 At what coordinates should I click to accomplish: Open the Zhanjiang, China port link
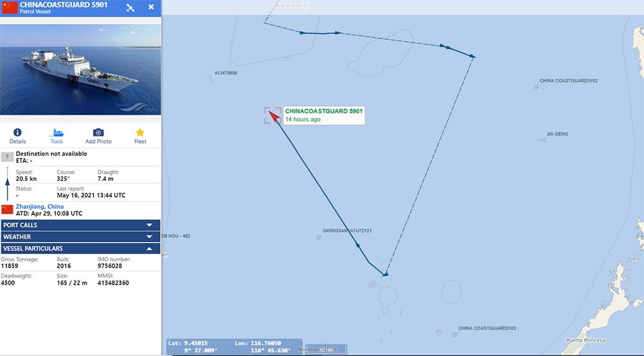coord(39,207)
